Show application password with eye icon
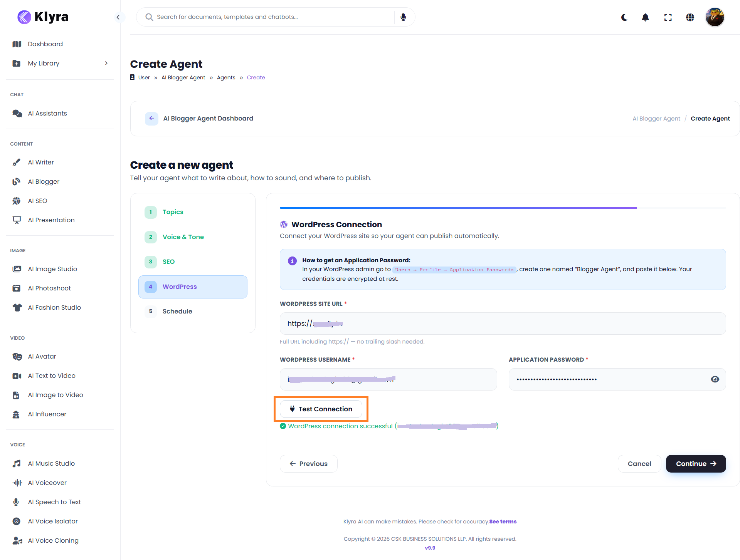 click(x=715, y=379)
